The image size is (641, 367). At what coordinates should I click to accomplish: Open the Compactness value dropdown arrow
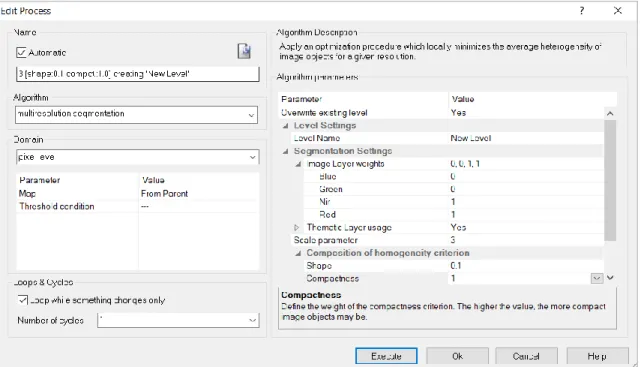(x=597, y=278)
